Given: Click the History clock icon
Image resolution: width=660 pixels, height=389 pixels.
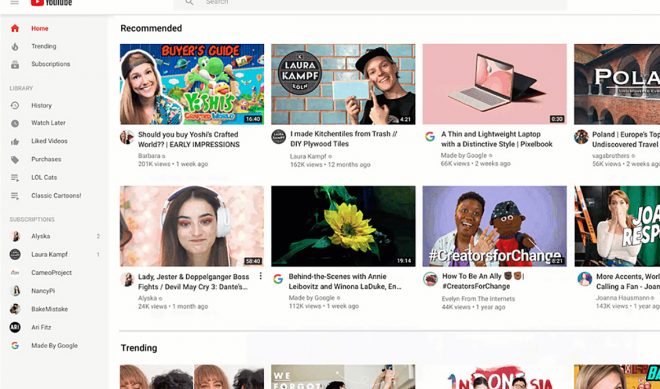Looking at the screenshot, I should coord(15,105).
